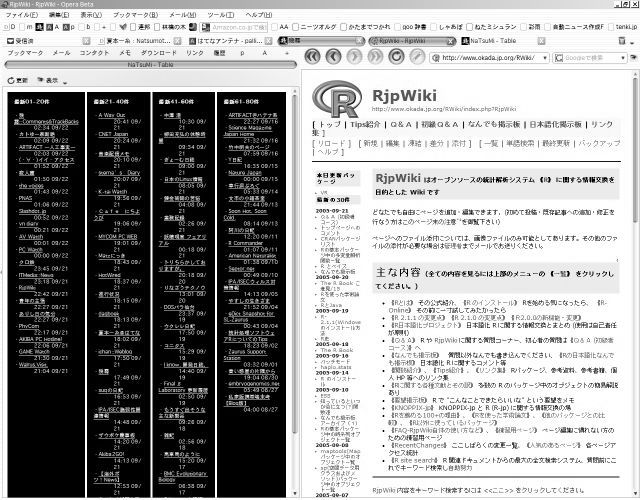Click the Fast Forward navigation button

[375, 57]
